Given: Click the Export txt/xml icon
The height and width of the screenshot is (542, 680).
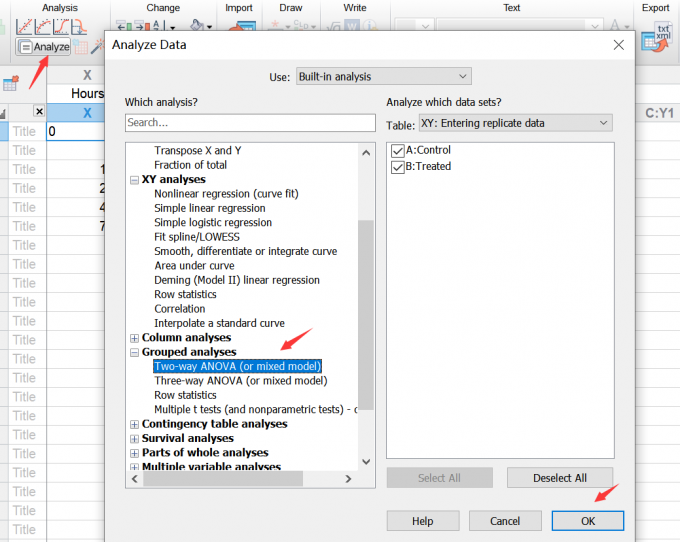Looking at the screenshot, I should 657,38.
